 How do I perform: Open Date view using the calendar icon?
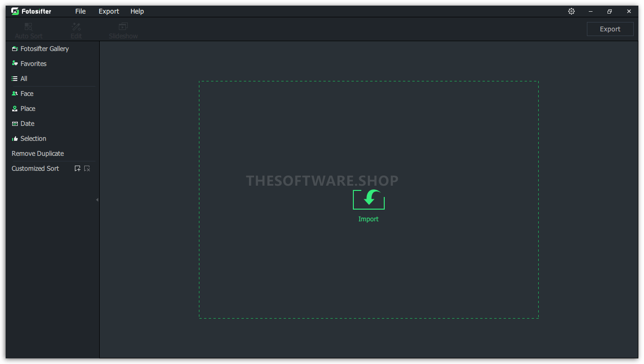14,123
